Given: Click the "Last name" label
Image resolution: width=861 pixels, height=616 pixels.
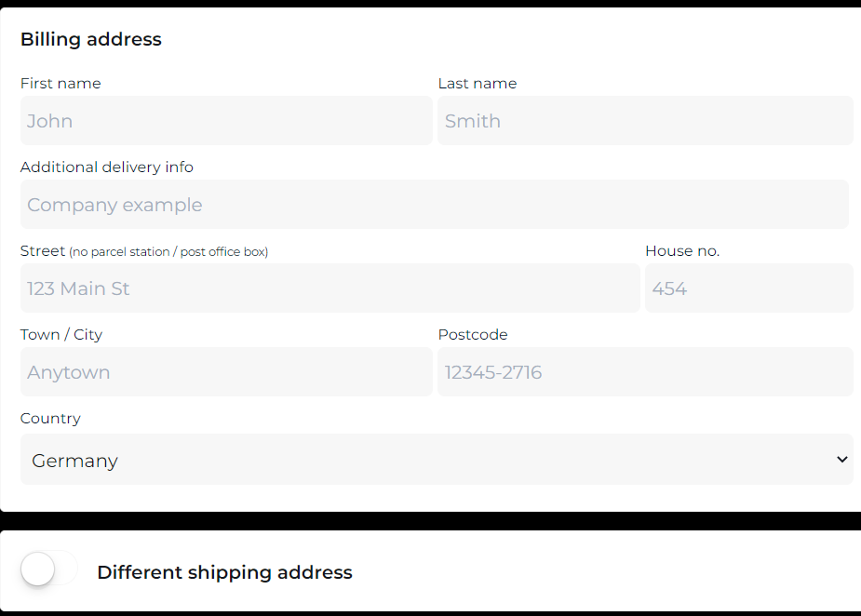Looking at the screenshot, I should [x=478, y=84].
